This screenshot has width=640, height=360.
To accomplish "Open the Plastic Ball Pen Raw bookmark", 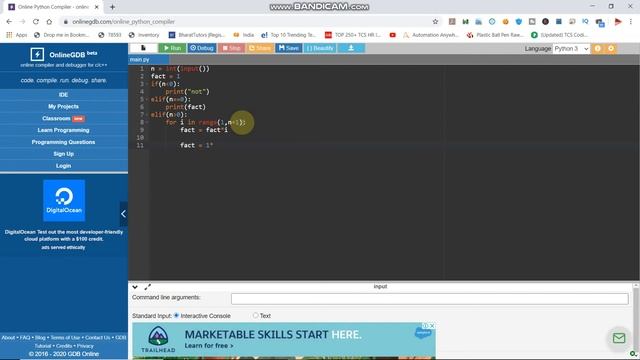I will [x=495, y=35].
